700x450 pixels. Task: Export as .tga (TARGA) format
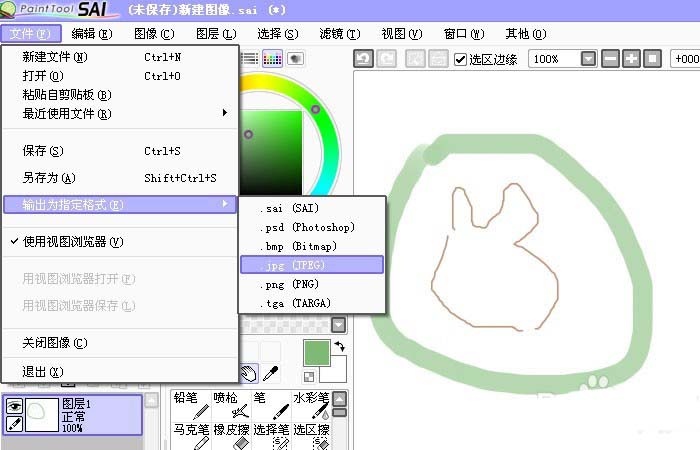coord(312,303)
